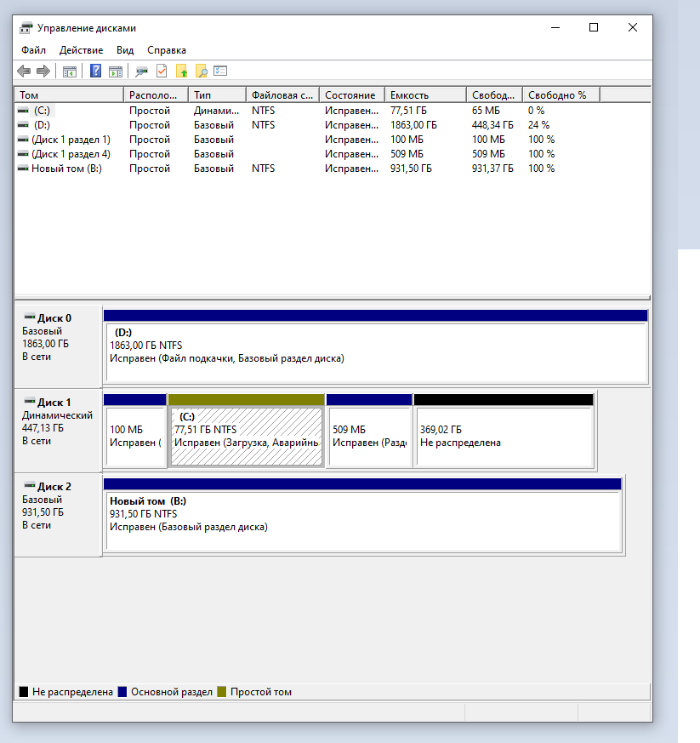Open Properties via the red checkmark sheet icon

(x=162, y=71)
